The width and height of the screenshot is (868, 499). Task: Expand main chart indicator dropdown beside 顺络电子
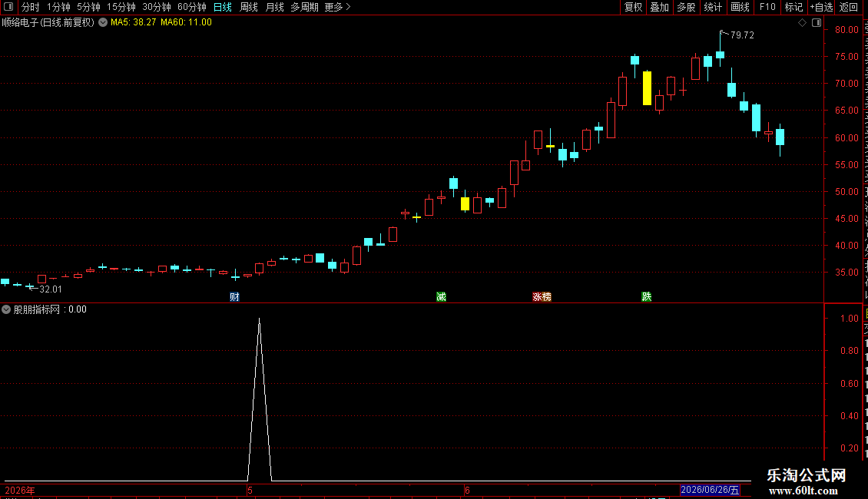(103, 23)
